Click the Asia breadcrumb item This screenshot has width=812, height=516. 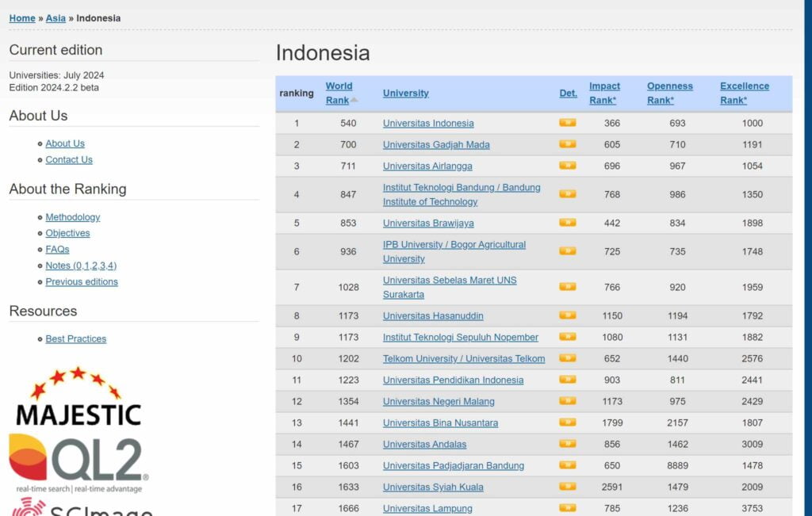(x=56, y=17)
